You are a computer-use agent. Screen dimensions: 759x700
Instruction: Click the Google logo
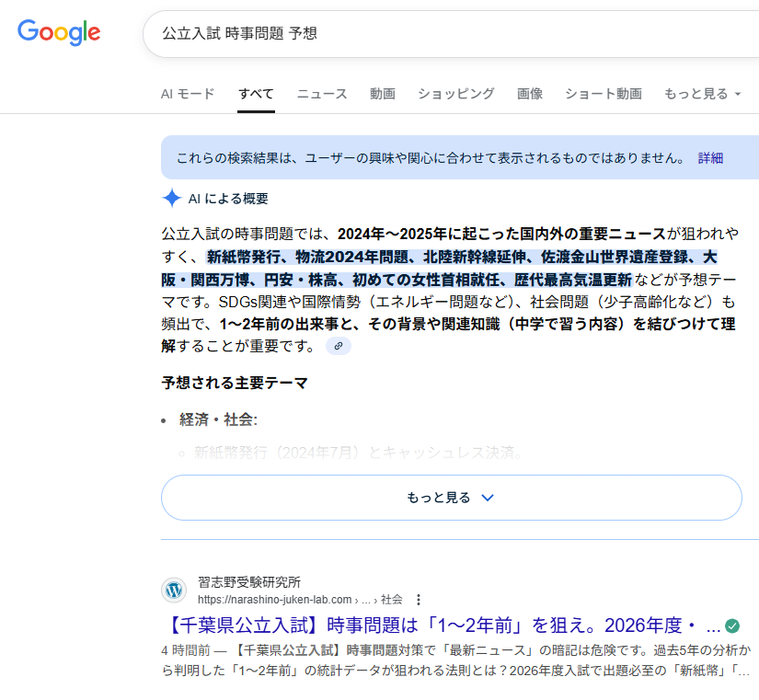(59, 33)
